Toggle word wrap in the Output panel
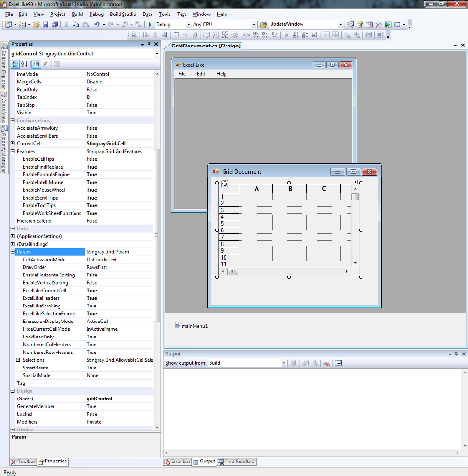This screenshot has width=468, height=476. click(338, 363)
